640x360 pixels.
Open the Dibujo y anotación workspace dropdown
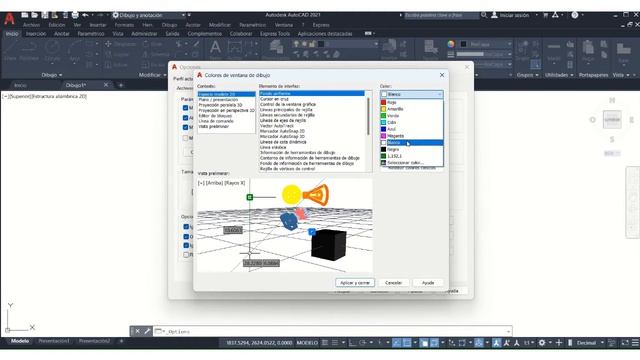[148, 15]
